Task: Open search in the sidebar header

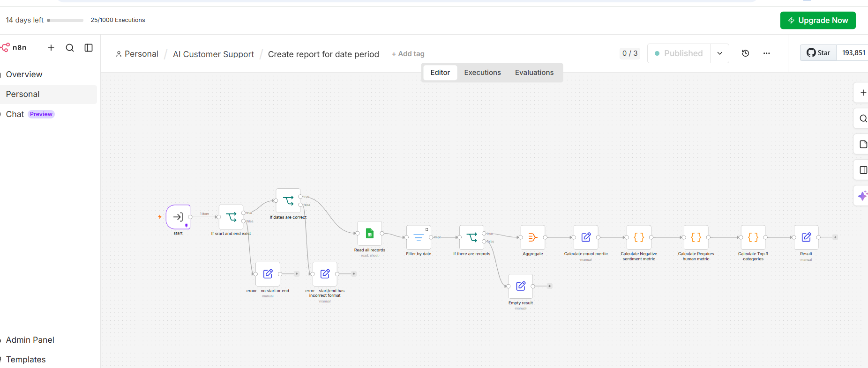Action: click(x=70, y=48)
